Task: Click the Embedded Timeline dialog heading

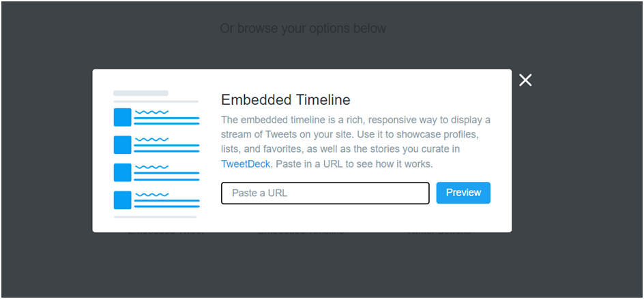Action: [x=286, y=100]
